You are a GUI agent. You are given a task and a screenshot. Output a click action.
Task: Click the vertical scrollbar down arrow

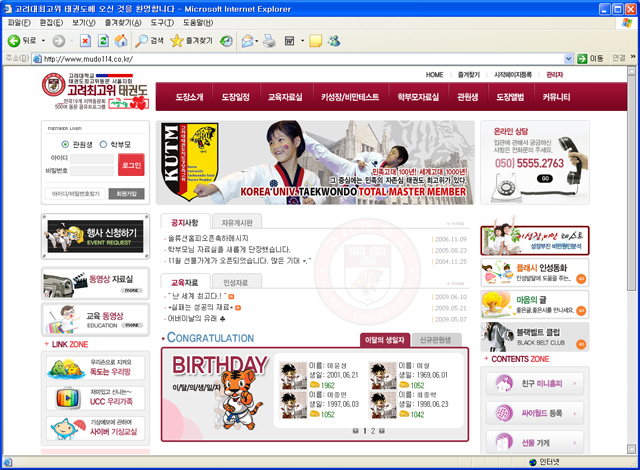point(631,449)
